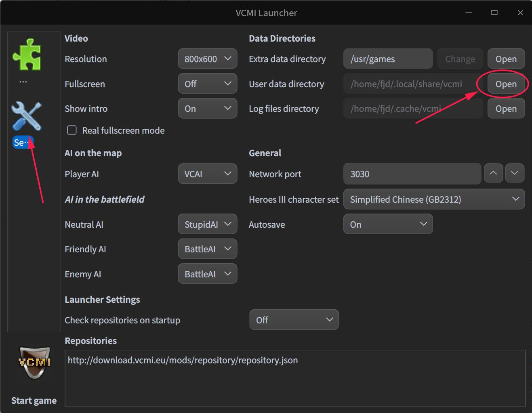The width and height of the screenshot is (532, 413).
Task: Open Check repositories on startup dropdown
Action: coord(294,320)
